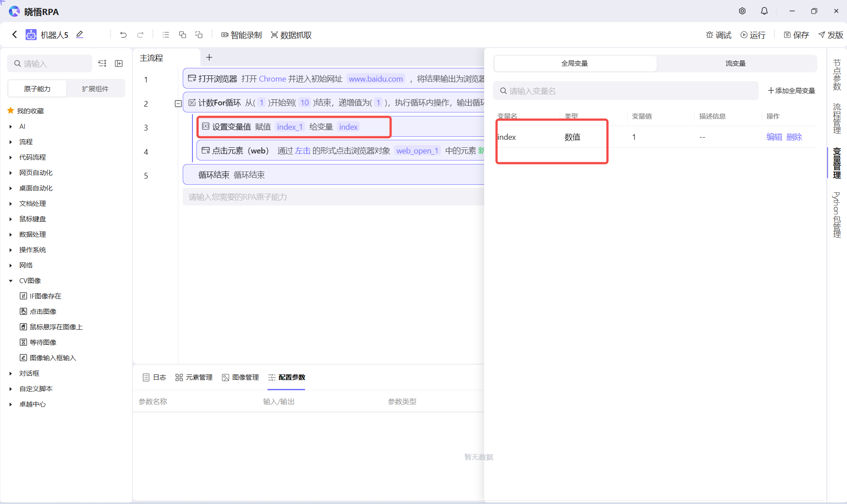The height and width of the screenshot is (504, 847).
Task: Click the notification bell icon
Action: click(x=764, y=11)
